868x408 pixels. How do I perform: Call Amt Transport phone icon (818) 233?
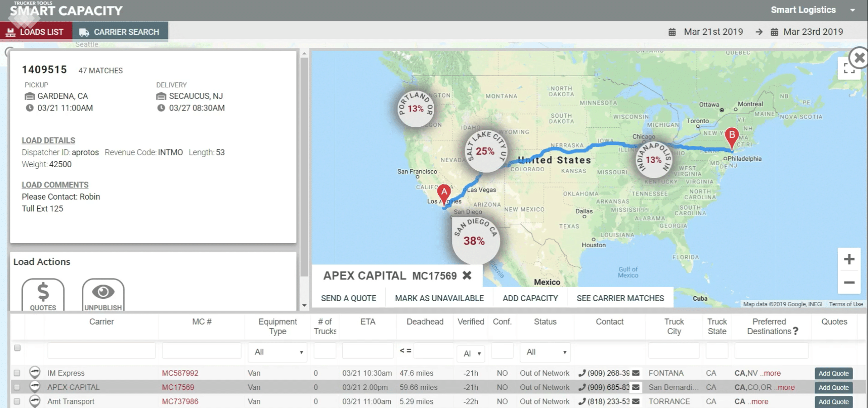[582, 401]
